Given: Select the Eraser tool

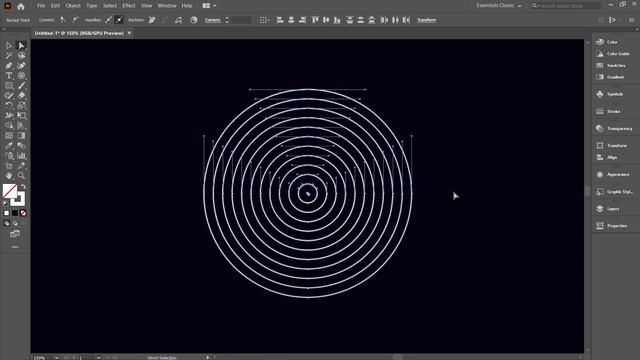Looking at the screenshot, I should 21,96.
